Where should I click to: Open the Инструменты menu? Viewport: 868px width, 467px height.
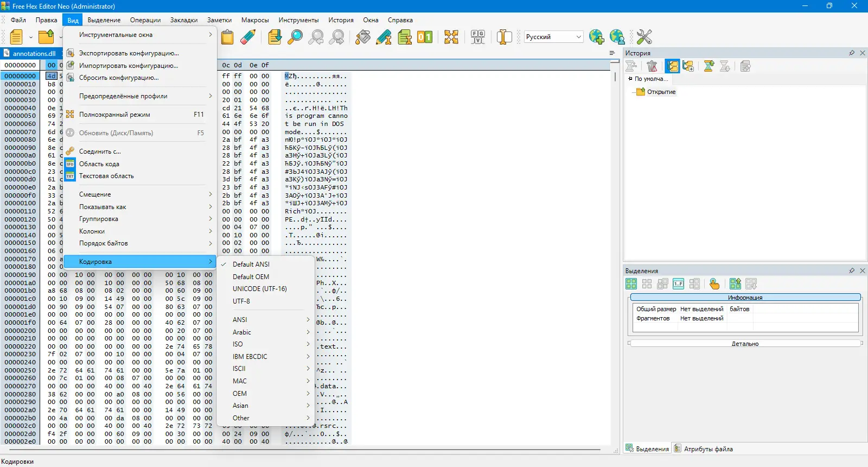pos(299,20)
